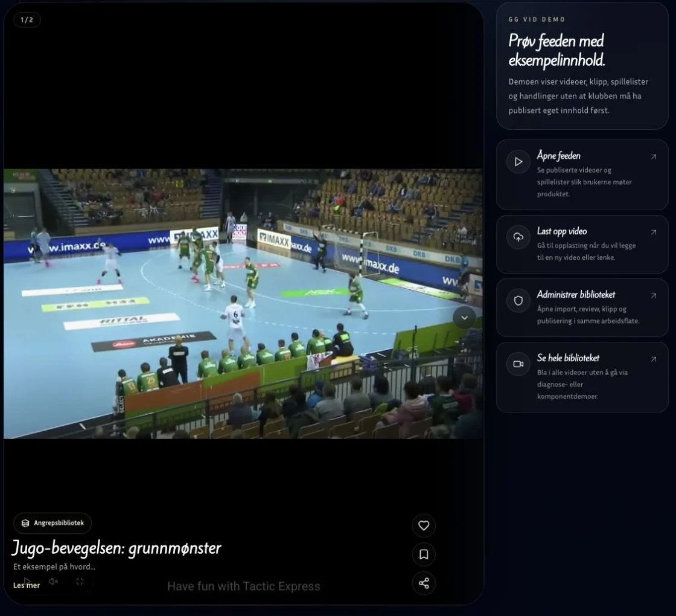The width and height of the screenshot is (676, 616).
Task: Click the handball video frame
Action: (x=243, y=304)
